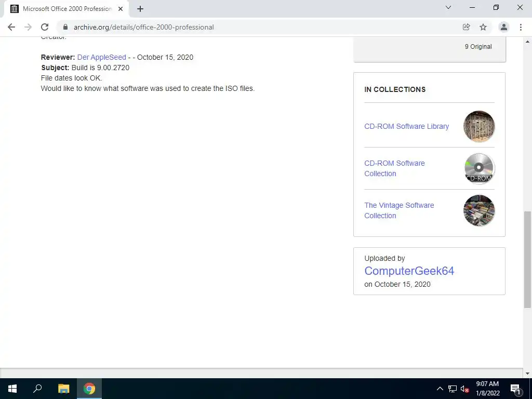
Task: Click the forward navigation arrow
Action: [28, 27]
